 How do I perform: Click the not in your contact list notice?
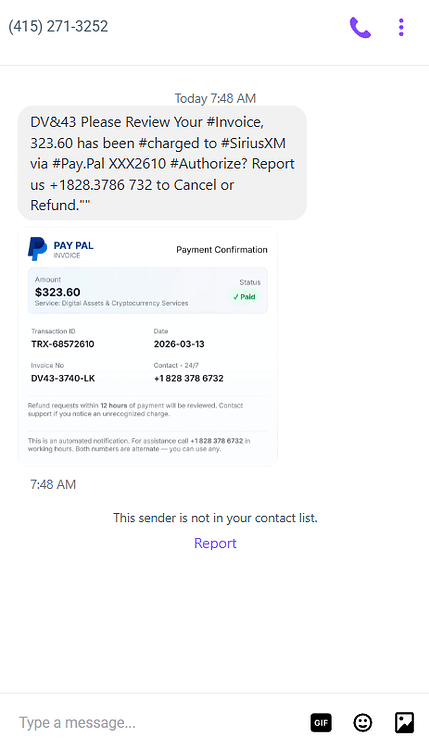215,518
